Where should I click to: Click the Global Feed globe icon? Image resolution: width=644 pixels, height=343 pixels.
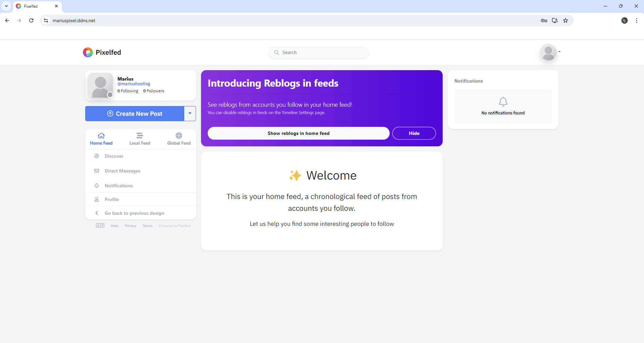click(x=179, y=136)
